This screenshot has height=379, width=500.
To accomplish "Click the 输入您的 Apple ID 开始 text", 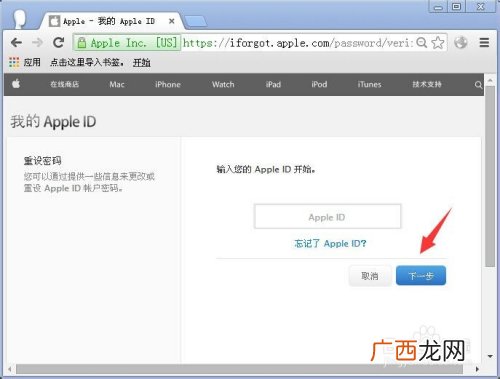I will coord(266,169).
